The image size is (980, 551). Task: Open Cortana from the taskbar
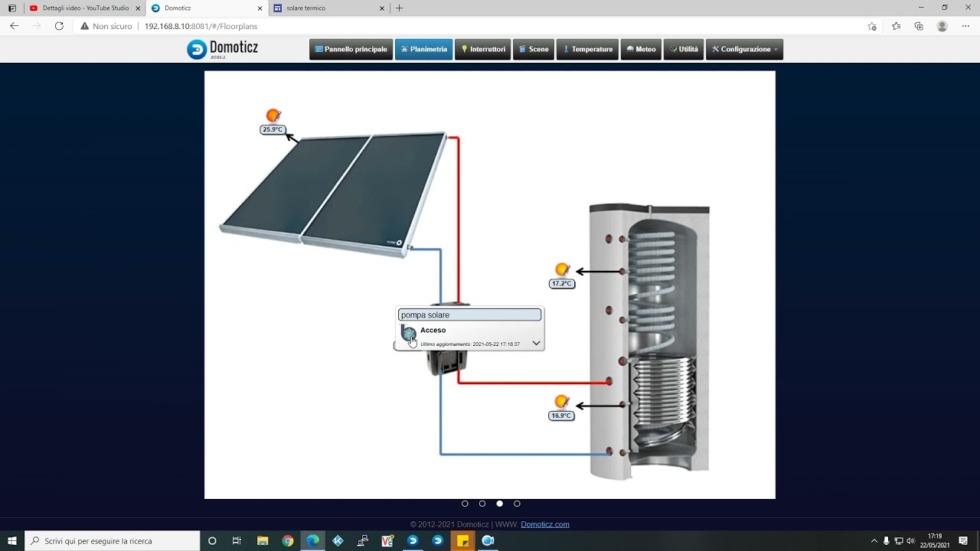point(212,541)
